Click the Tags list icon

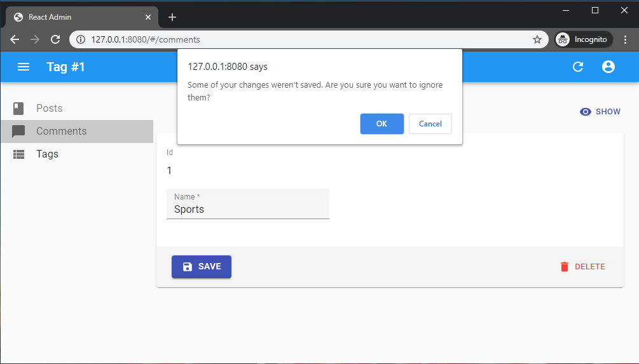(18, 154)
